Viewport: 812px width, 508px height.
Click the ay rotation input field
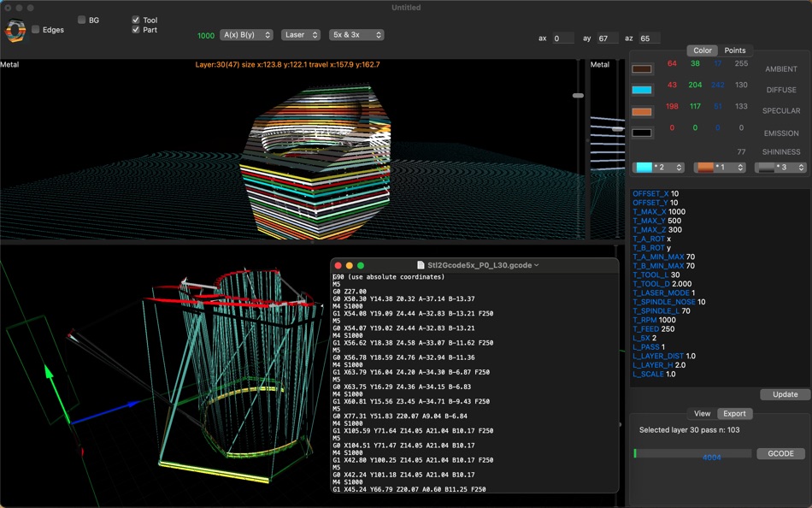tap(608, 38)
